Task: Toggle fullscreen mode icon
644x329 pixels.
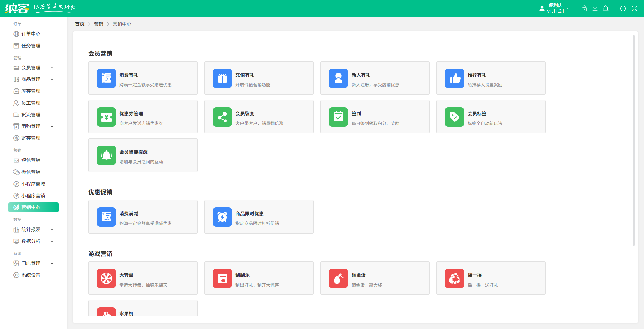Action: click(634, 9)
